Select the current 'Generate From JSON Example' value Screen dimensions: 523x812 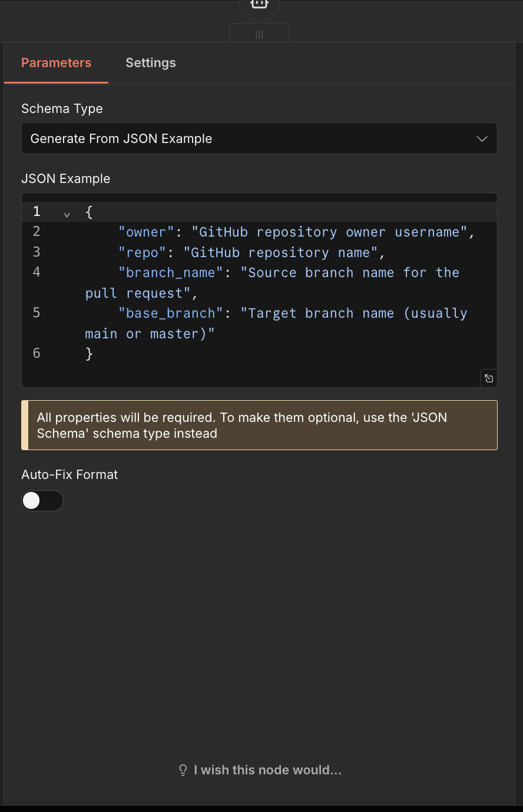[121, 138]
